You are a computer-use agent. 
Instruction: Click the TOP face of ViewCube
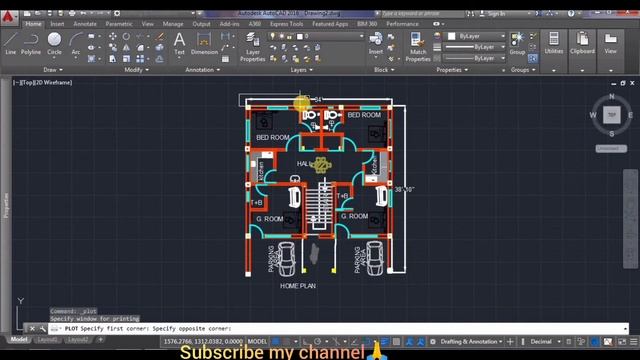click(612, 115)
